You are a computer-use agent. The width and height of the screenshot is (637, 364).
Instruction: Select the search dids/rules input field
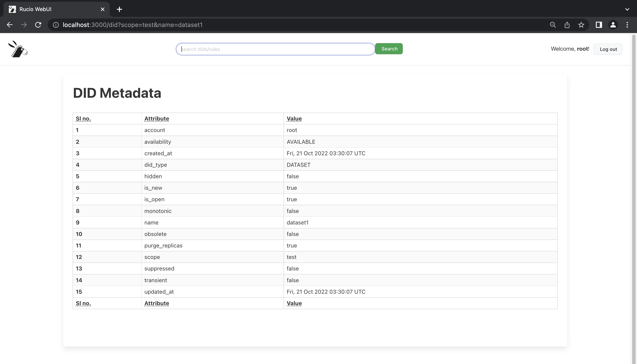(275, 49)
